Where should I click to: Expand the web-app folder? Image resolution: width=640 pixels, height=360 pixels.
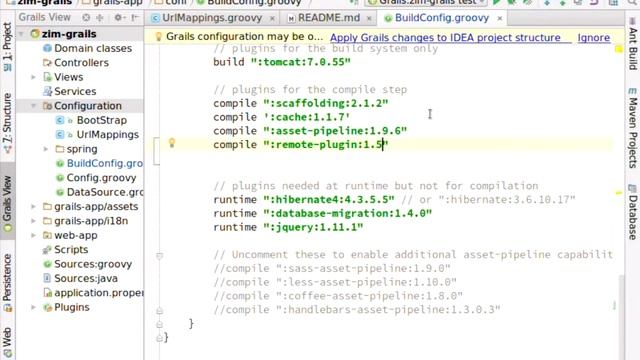34,235
